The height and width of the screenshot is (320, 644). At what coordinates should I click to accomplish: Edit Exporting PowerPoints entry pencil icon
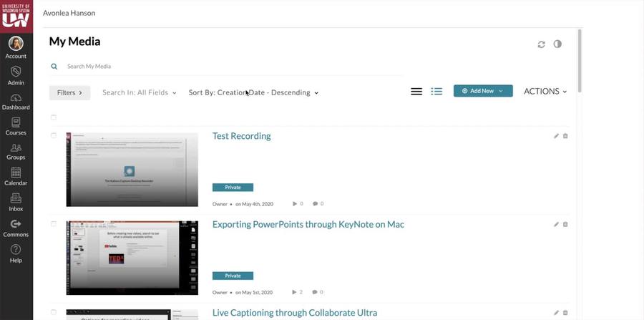point(556,224)
